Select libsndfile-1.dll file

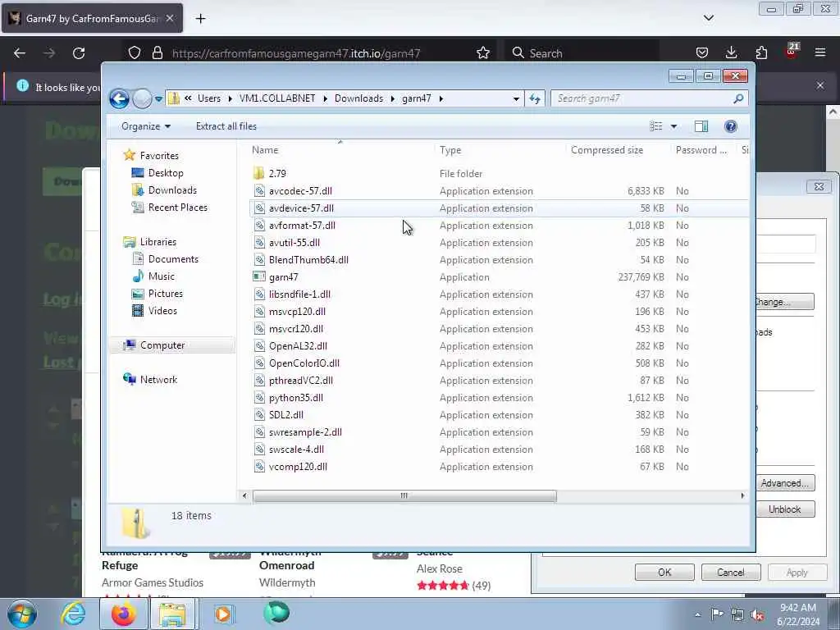[x=299, y=294]
